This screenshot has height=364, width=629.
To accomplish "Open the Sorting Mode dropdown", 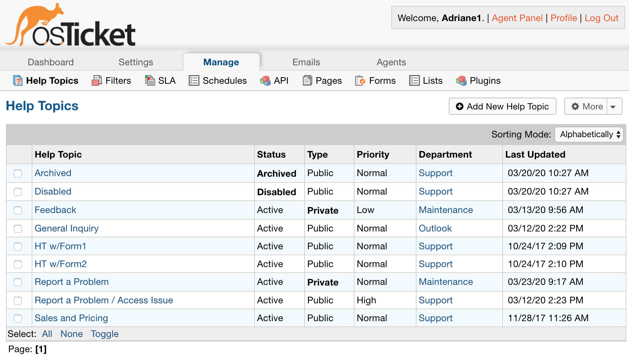I will pyautogui.click(x=589, y=135).
